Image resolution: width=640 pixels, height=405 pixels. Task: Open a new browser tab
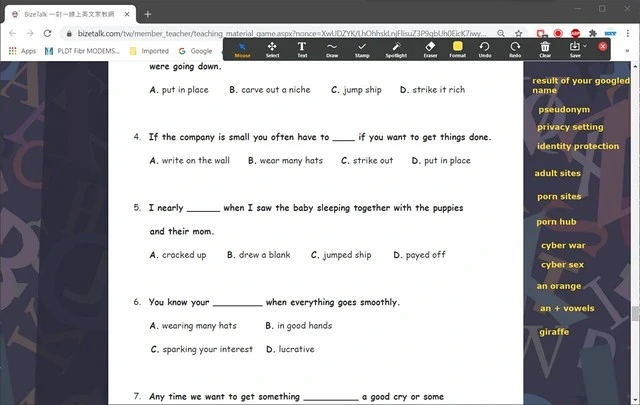pos(148,14)
